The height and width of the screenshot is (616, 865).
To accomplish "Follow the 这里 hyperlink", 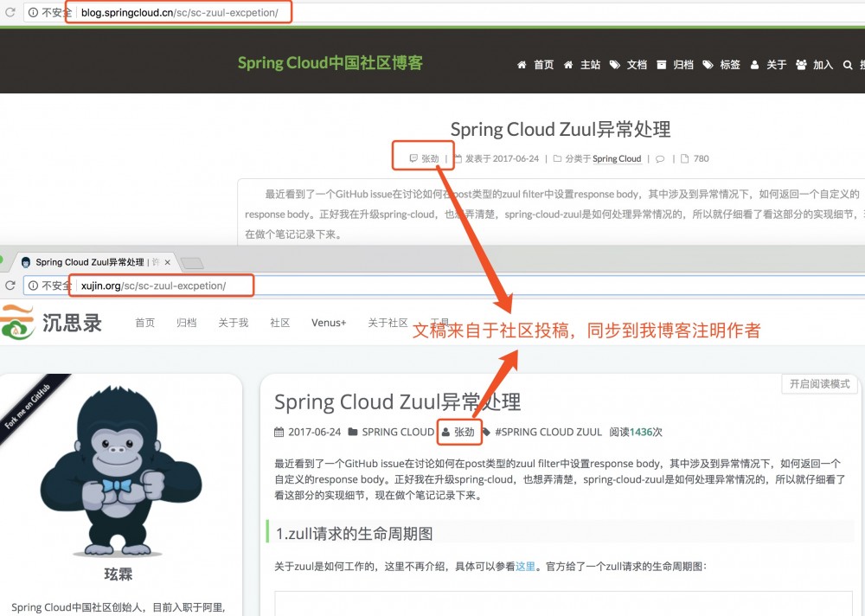I will [x=525, y=567].
